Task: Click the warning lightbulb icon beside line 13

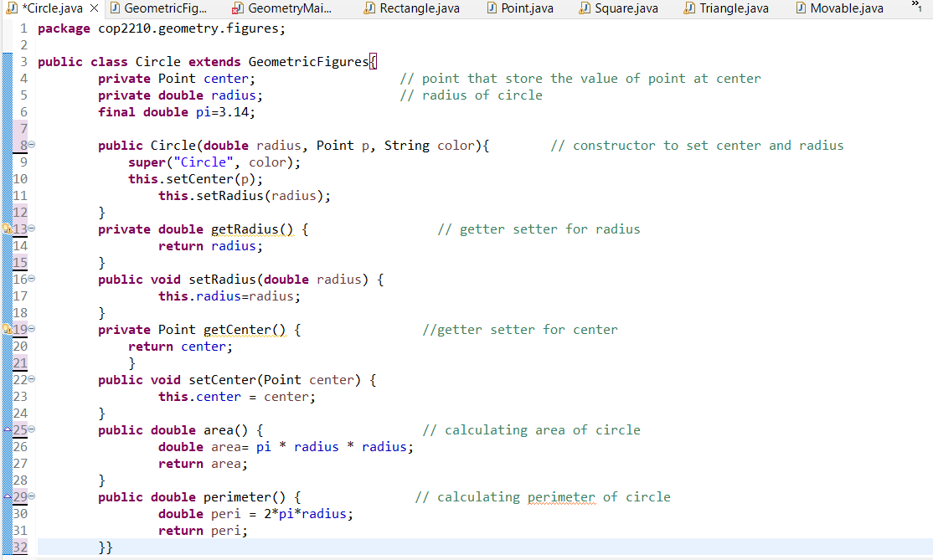Action: (6, 229)
